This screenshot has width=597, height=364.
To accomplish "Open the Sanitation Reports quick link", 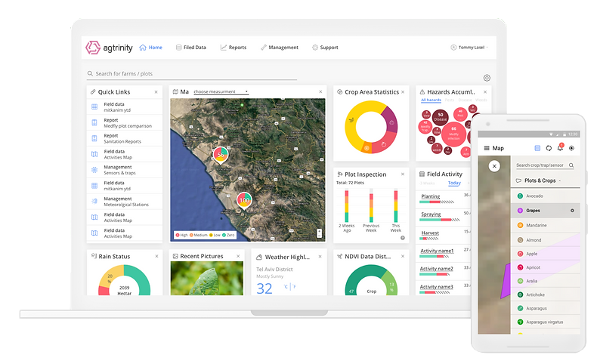I will [124, 138].
